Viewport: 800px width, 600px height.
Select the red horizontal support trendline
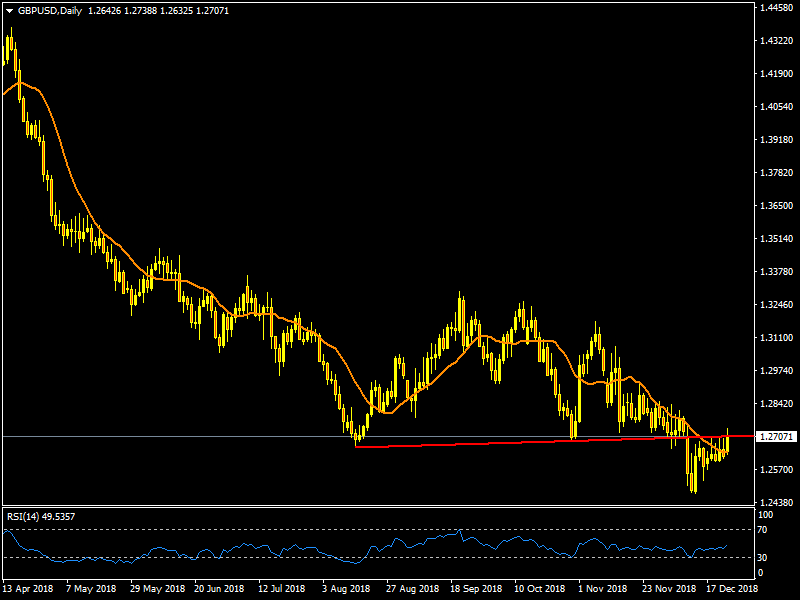tap(500, 442)
